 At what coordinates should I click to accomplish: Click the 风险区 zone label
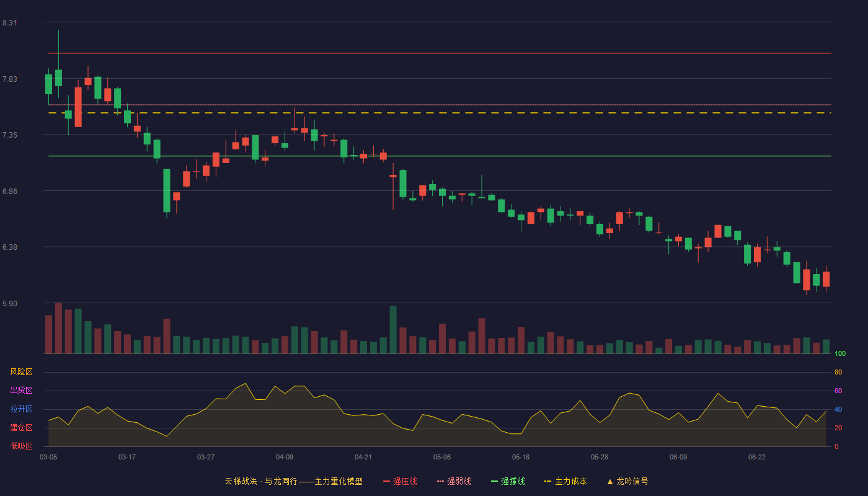21,372
